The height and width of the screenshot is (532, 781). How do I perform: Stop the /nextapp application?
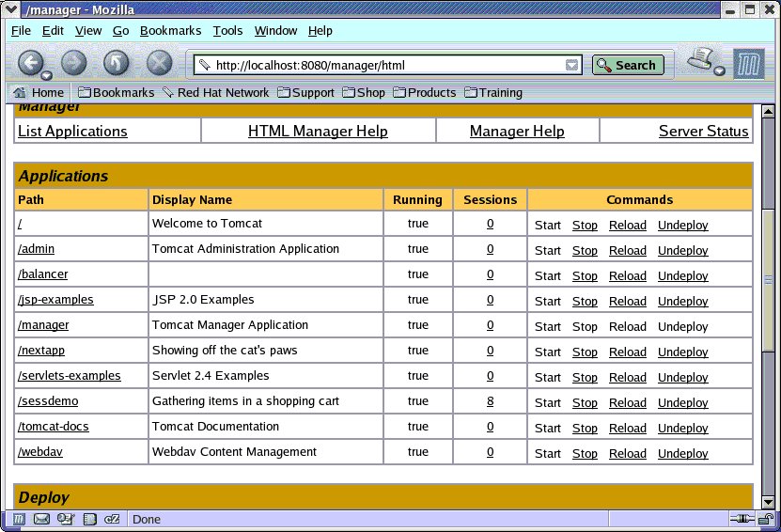(x=585, y=352)
